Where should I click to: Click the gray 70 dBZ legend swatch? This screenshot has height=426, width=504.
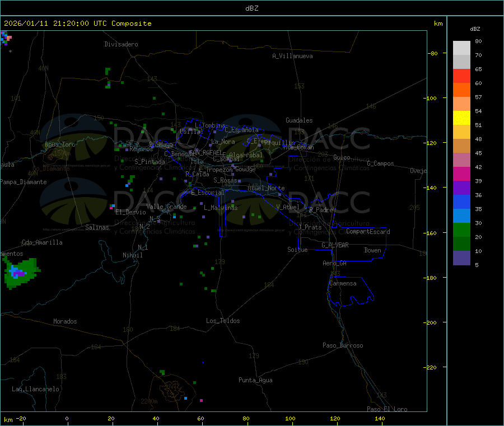[461, 62]
